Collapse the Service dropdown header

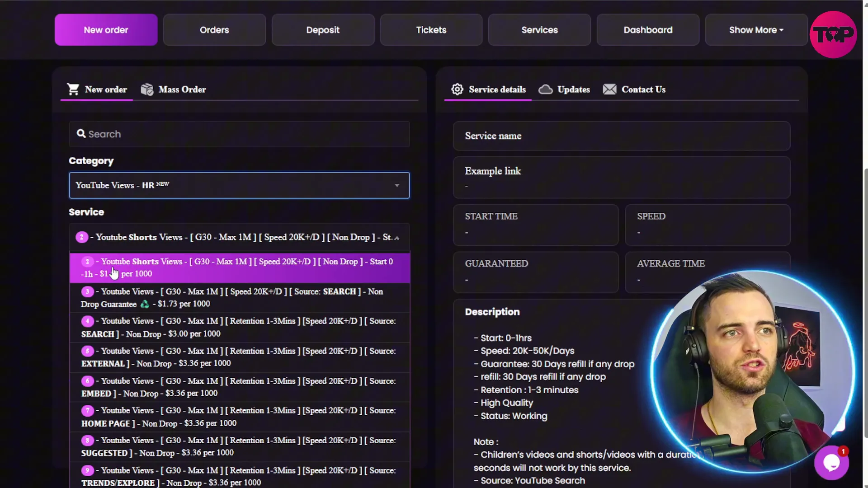[x=239, y=237]
